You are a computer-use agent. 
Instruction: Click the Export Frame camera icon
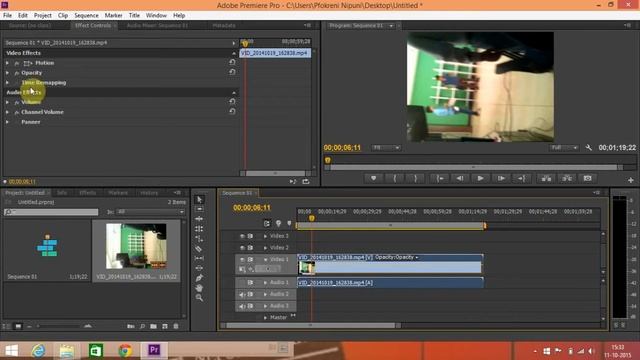pyautogui.click(x=587, y=178)
